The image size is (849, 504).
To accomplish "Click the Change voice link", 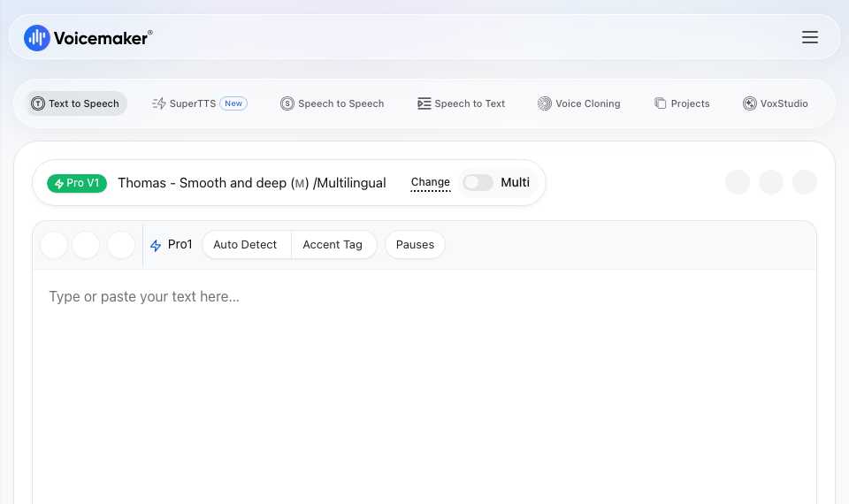I will (431, 182).
